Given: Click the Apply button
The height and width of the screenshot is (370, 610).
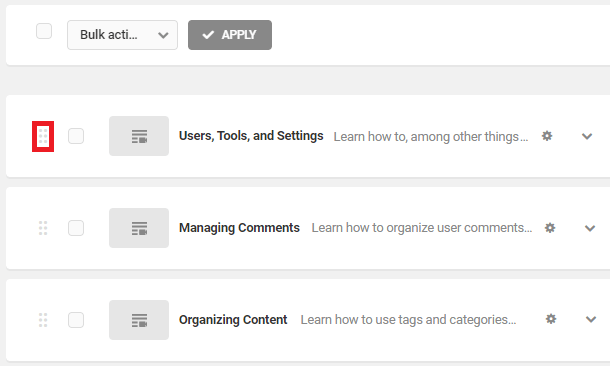Looking at the screenshot, I should pos(230,35).
